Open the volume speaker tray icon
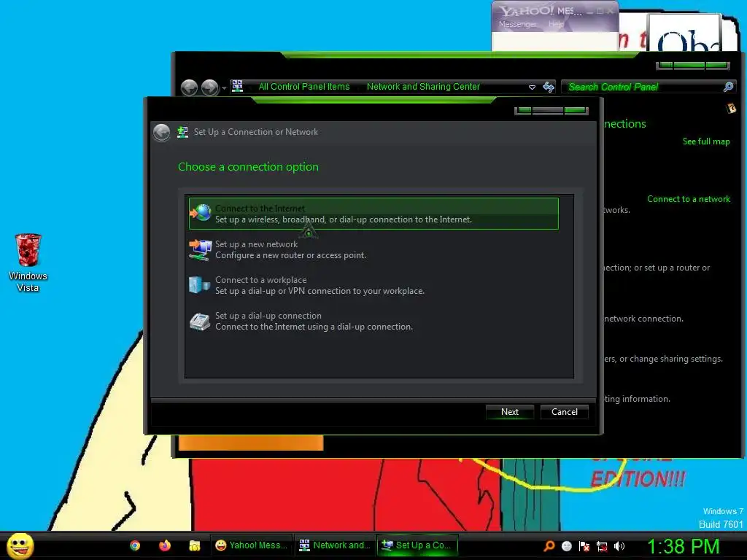This screenshot has height=560, width=747. pos(619,546)
